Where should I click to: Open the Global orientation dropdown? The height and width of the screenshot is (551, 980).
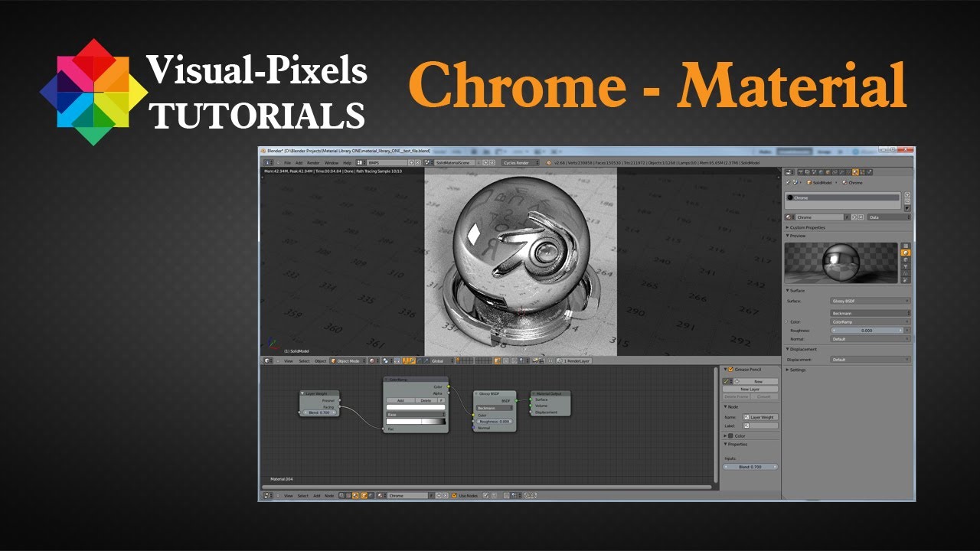coord(441,360)
